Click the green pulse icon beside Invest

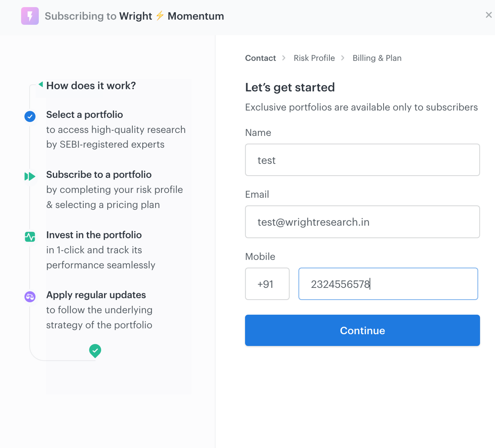click(30, 237)
